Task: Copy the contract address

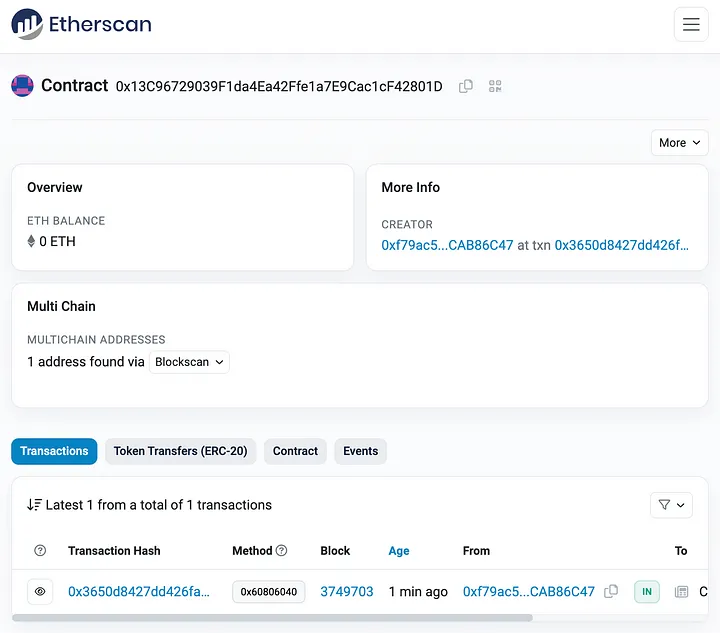Action: pyautogui.click(x=466, y=87)
